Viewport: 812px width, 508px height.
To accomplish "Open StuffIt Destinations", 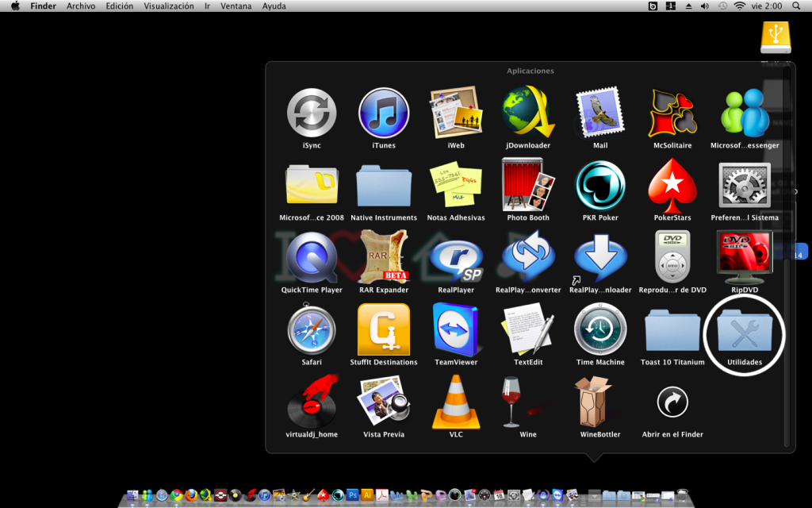I will pyautogui.click(x=384, y=329).
